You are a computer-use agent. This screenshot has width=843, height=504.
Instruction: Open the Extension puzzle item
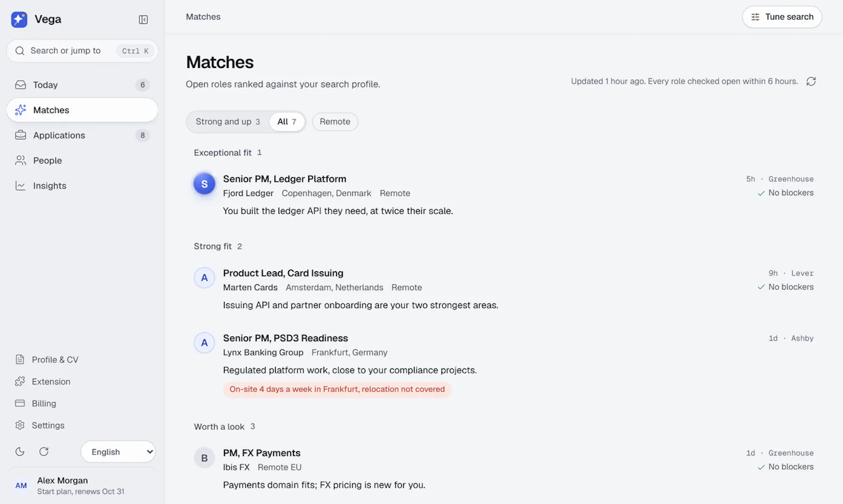pos(82,381)
